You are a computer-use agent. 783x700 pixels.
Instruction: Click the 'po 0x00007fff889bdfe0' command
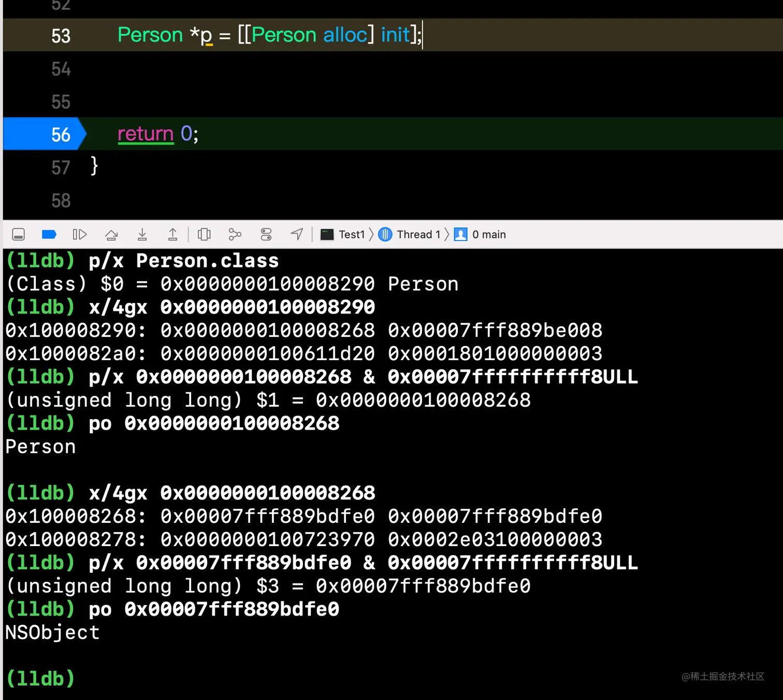click(x=214, y=609)
